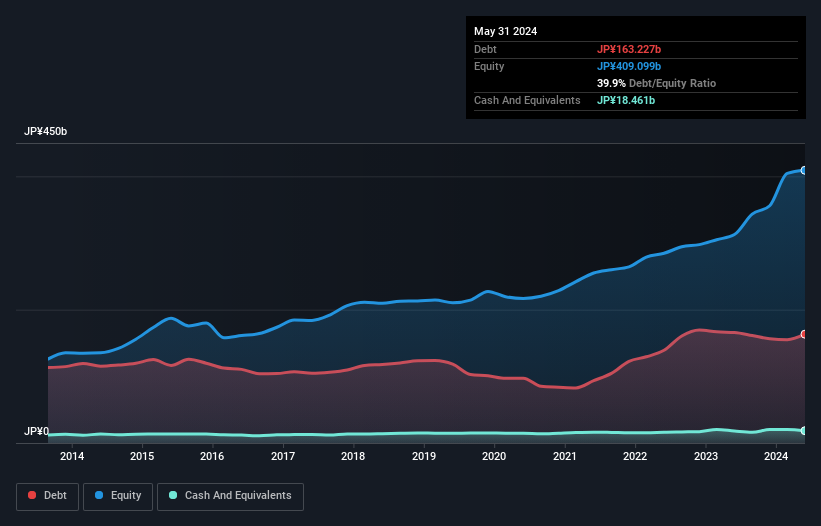
Task: Click the 2017 x-axis label
Action: tap(283, 456)
